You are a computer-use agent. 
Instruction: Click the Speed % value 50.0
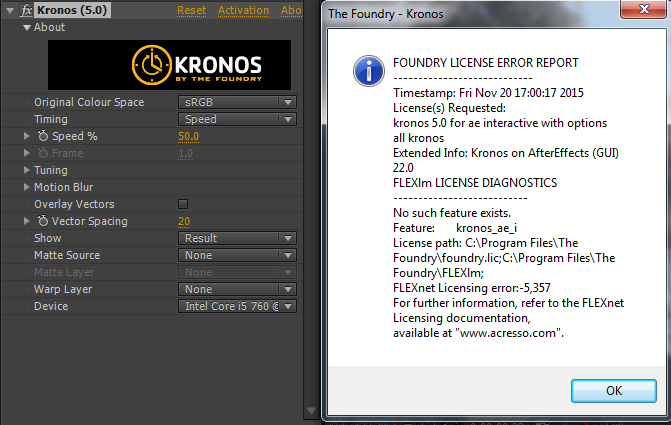pos(188,136)
